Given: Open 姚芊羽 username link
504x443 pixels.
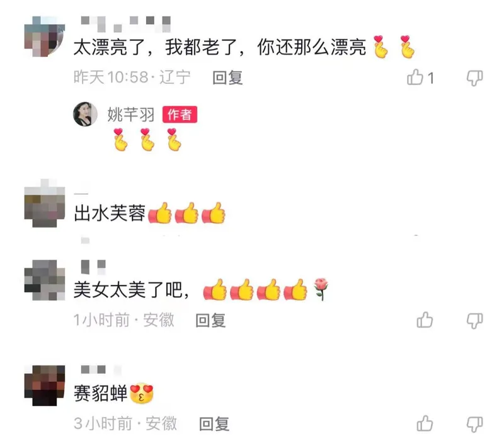Looking at the screenshot, I should pyautogui.click(x=131, y=115).
